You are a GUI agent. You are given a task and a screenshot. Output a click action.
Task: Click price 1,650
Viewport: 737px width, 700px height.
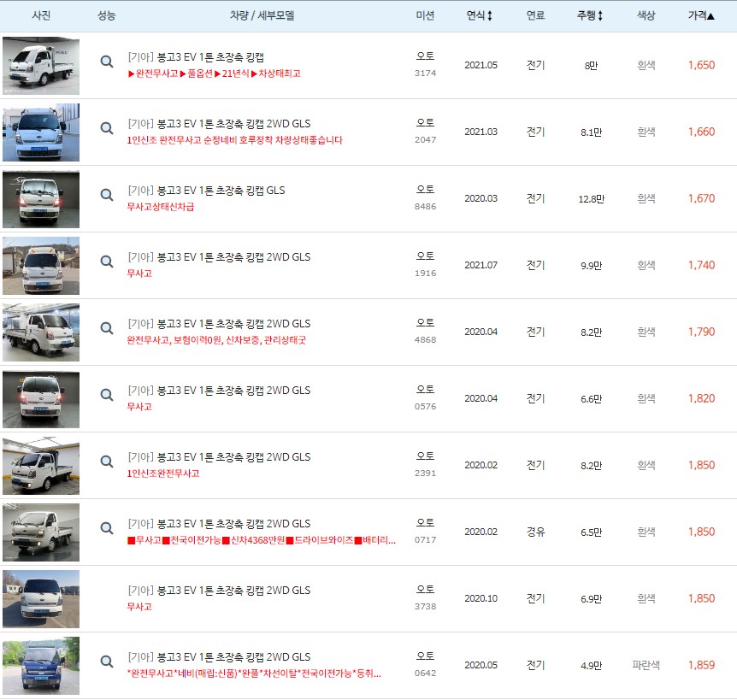[x=701, y=65]
